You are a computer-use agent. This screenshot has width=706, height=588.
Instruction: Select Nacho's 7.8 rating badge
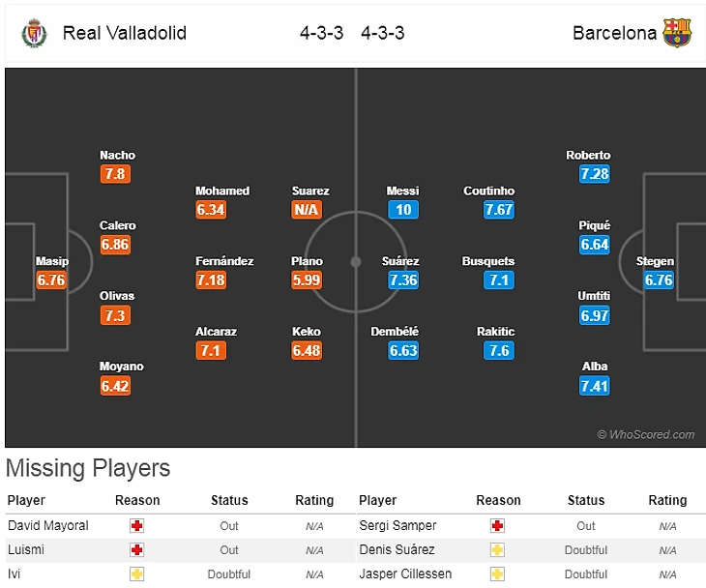pos(115,174)
